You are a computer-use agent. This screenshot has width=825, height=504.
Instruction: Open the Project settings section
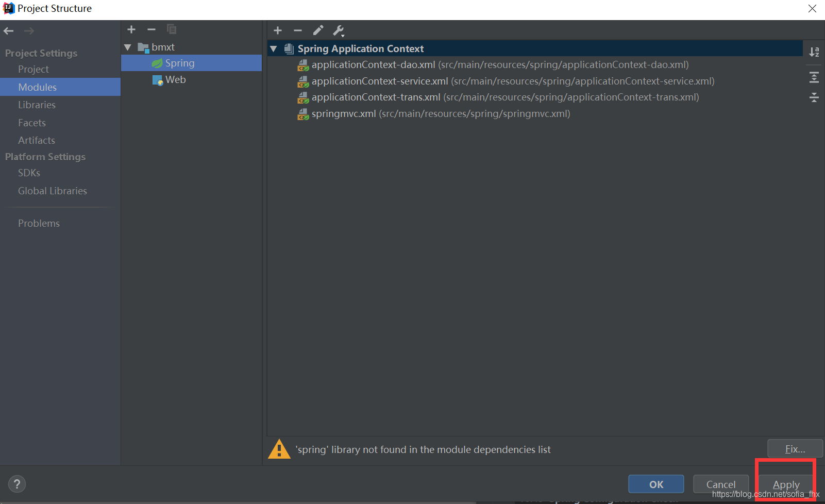coord(33,69)
